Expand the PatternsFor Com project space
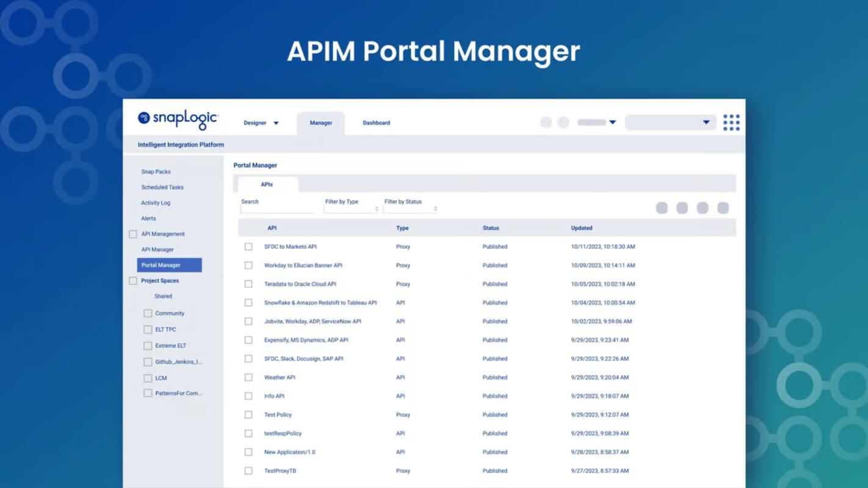868x488 pixels. [148, 393]
